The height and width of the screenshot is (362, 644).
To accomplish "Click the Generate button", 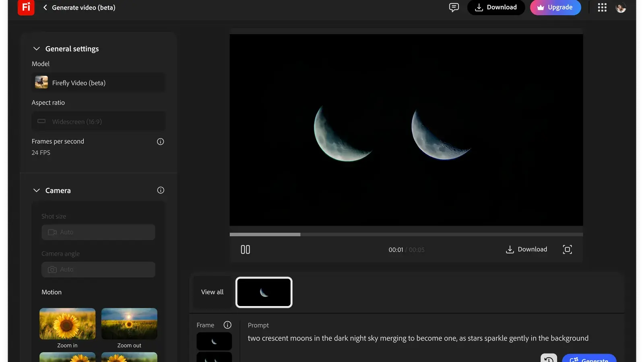I will pos(589,358).
